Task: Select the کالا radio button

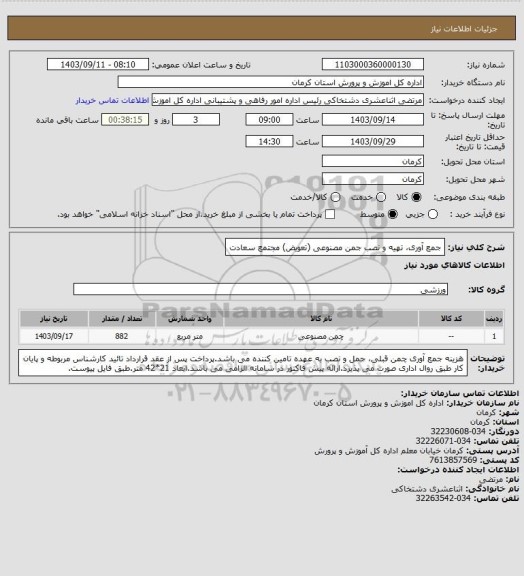Action: (416, 197)
